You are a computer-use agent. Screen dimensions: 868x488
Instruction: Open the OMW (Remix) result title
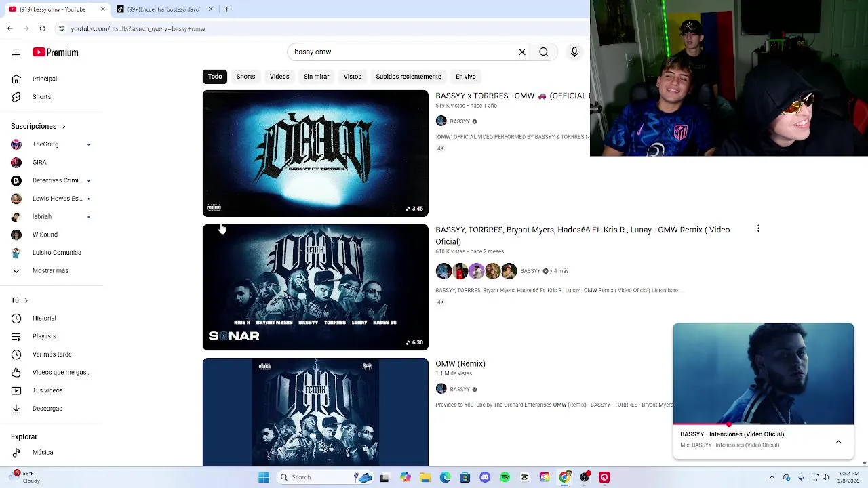460,364
